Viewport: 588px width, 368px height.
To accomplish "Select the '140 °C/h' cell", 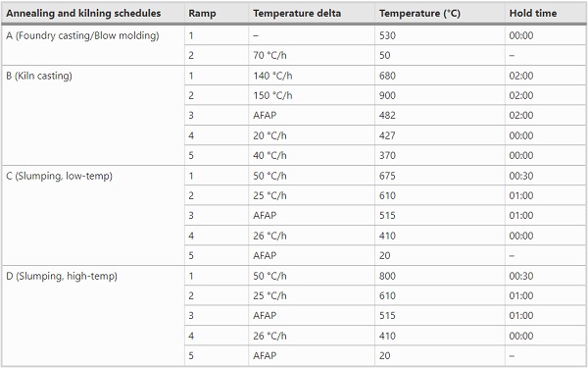I will click(312, 76).
